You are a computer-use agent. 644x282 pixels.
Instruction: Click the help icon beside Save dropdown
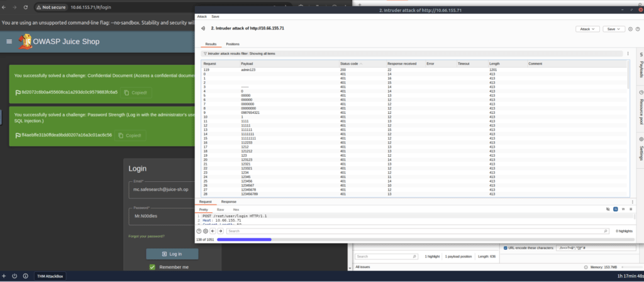638,29
